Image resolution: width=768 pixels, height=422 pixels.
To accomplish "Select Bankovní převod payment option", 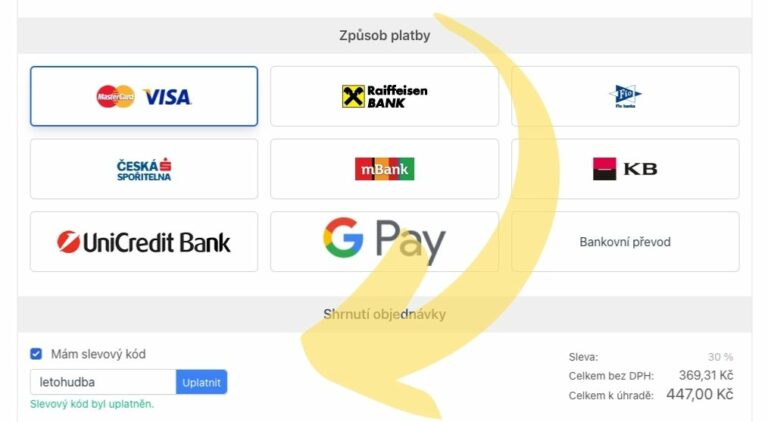I will pyautogui.click(x=625, y=241).
